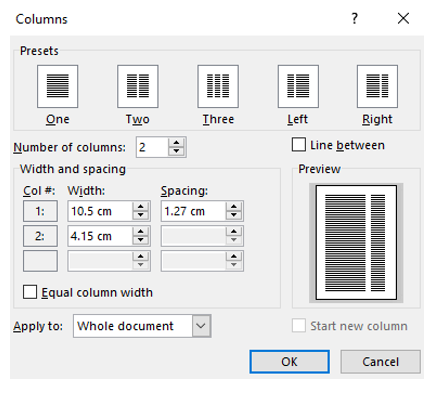Click the column 1 width field 10.5 cm
Image resolution: width=432 pixels, height=394 pixels.
[x=100, y=211]
